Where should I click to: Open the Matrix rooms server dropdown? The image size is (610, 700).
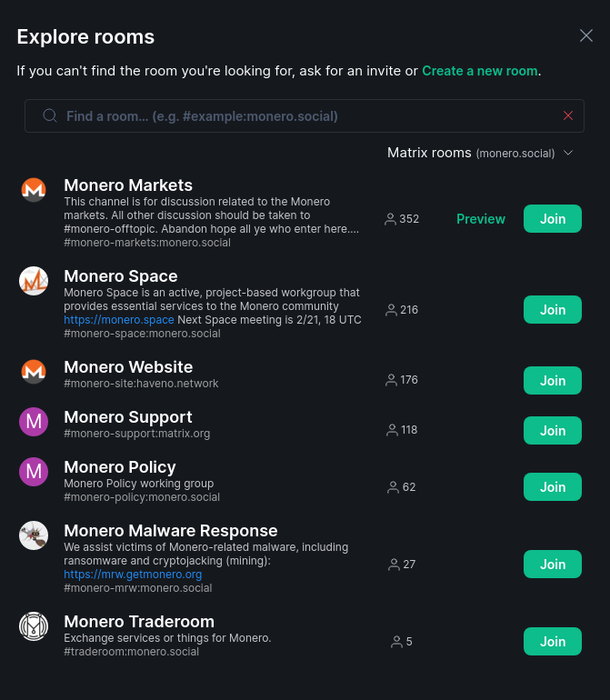point(480,153)
